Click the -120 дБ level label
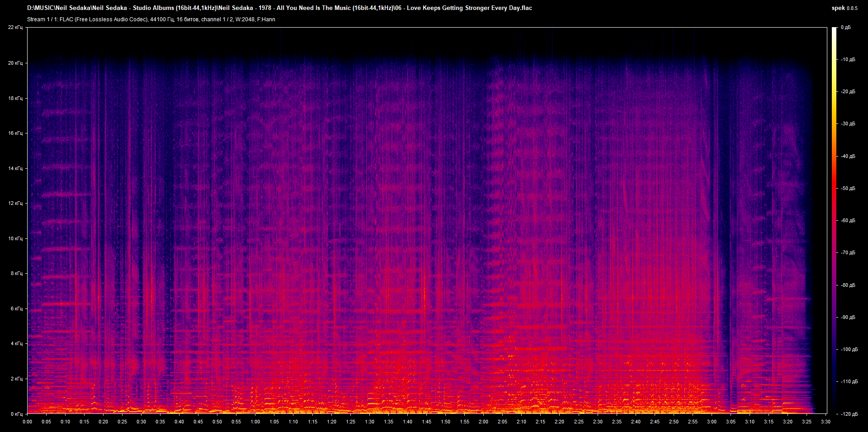The height and width of the screenshot is (432, 868). pos(849,414)
